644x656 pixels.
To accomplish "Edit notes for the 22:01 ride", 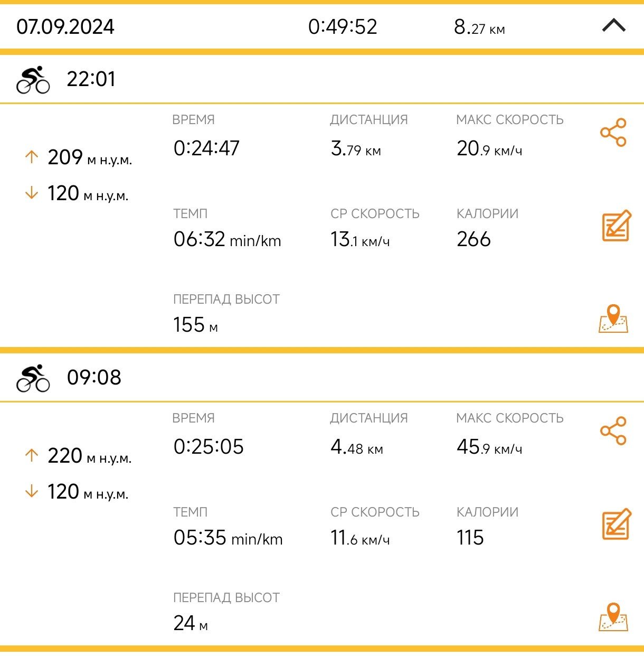I will pos(617,226).
